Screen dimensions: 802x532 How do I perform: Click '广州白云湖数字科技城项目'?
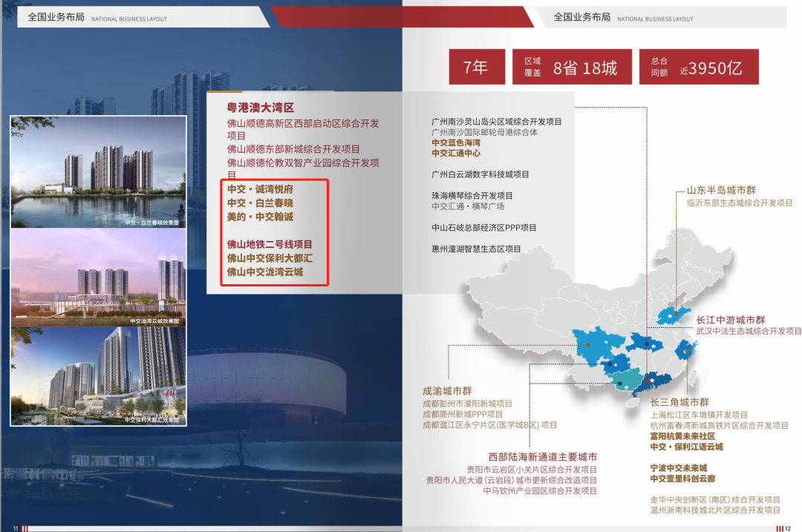(x=480, y=174)
